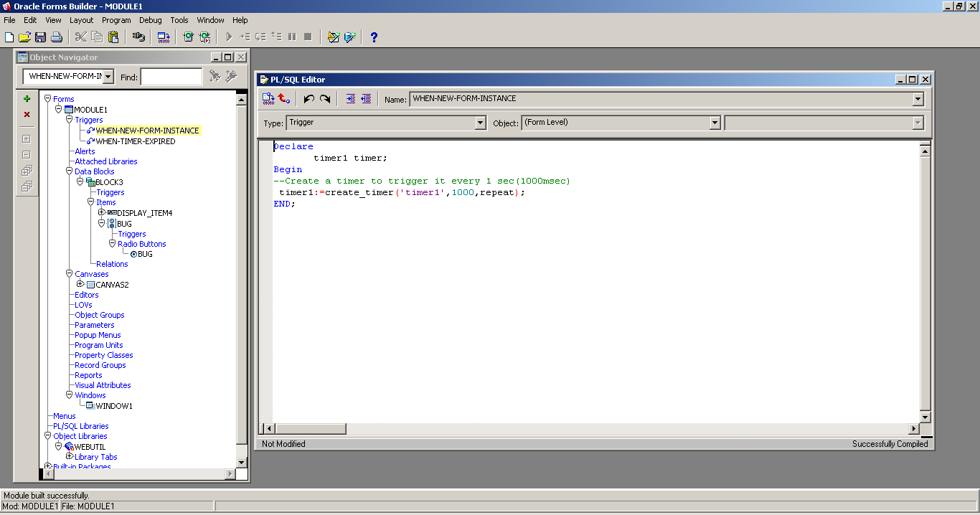Open the Forms Builder Help question mark icon
980x515 pixels.
point(374,37)
